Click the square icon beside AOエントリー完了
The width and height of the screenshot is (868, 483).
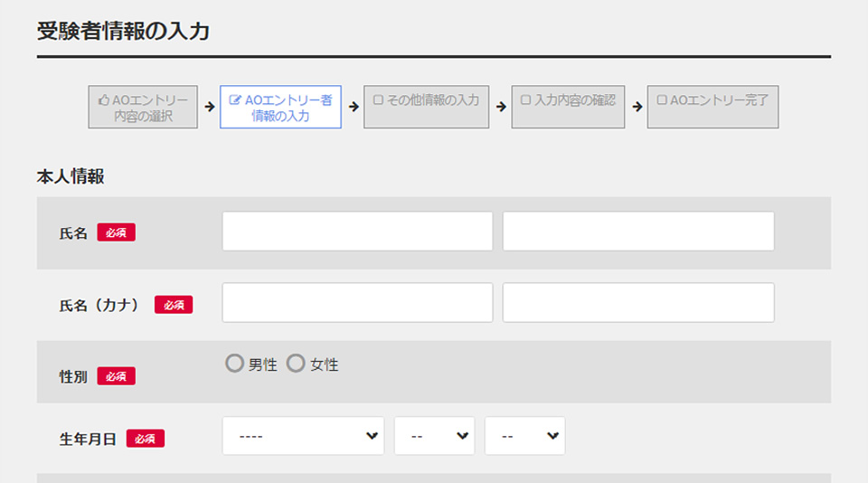click(x=662, y=99)
